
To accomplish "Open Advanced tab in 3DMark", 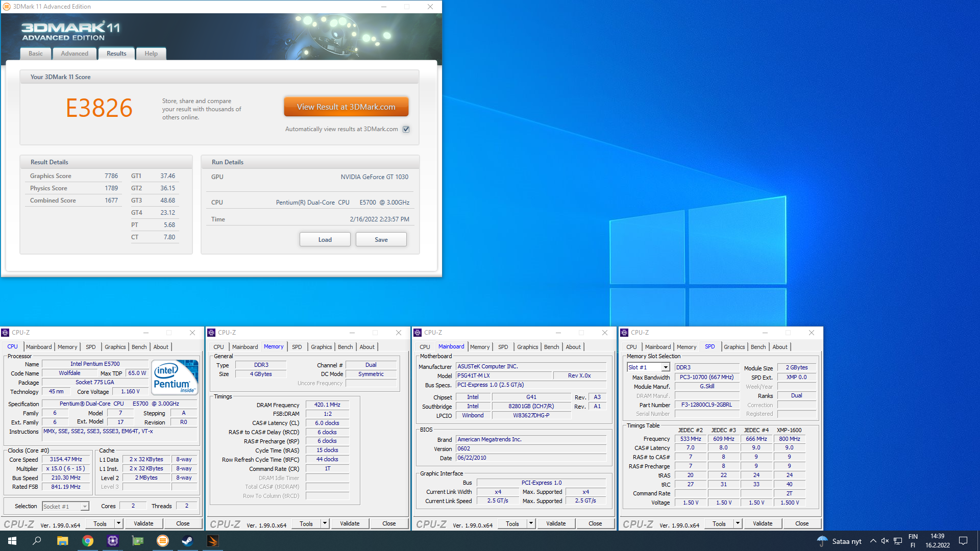I will tap(75, 54).
